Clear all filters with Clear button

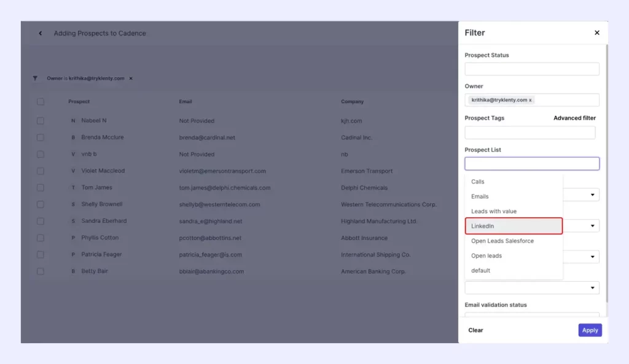pos(475,330)
